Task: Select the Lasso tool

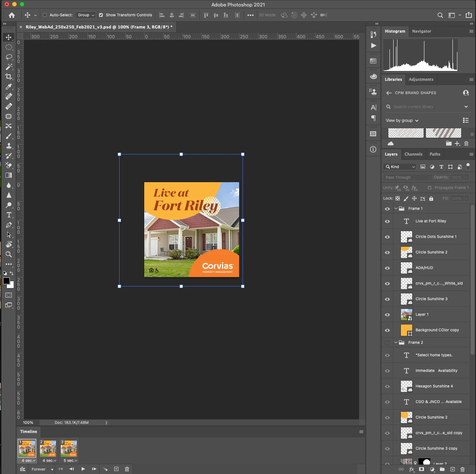Action: tap(9, 57)
